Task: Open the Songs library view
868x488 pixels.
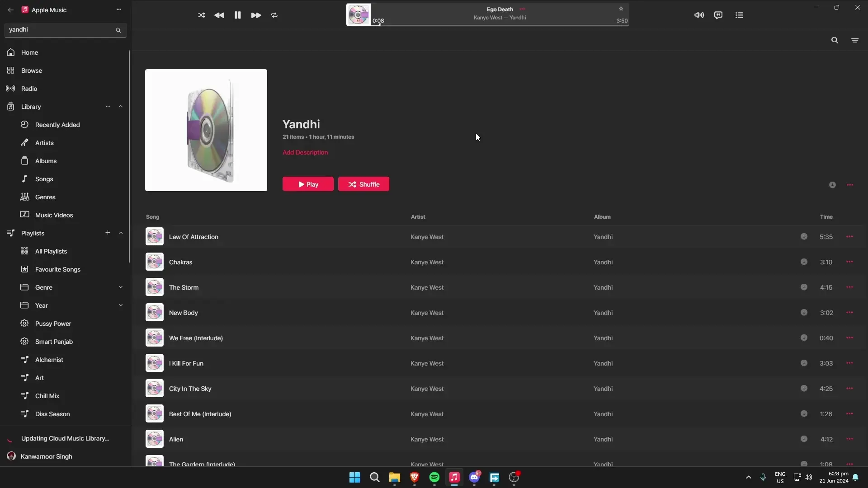Action: [65, 179]
